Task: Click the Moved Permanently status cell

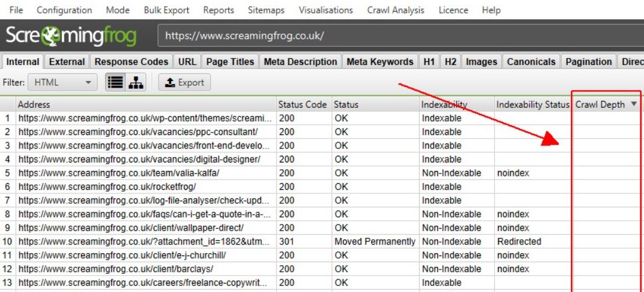Action: (375, 242)
